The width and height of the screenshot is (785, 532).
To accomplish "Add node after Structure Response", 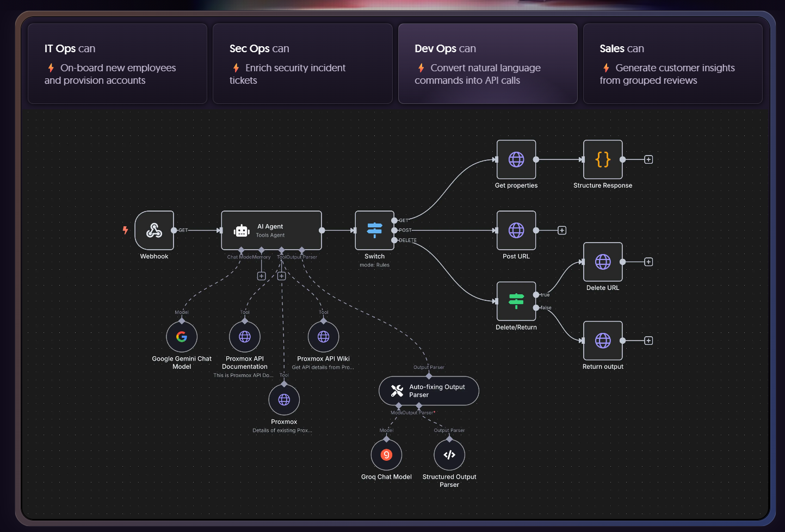I will (x=648, y=159).
